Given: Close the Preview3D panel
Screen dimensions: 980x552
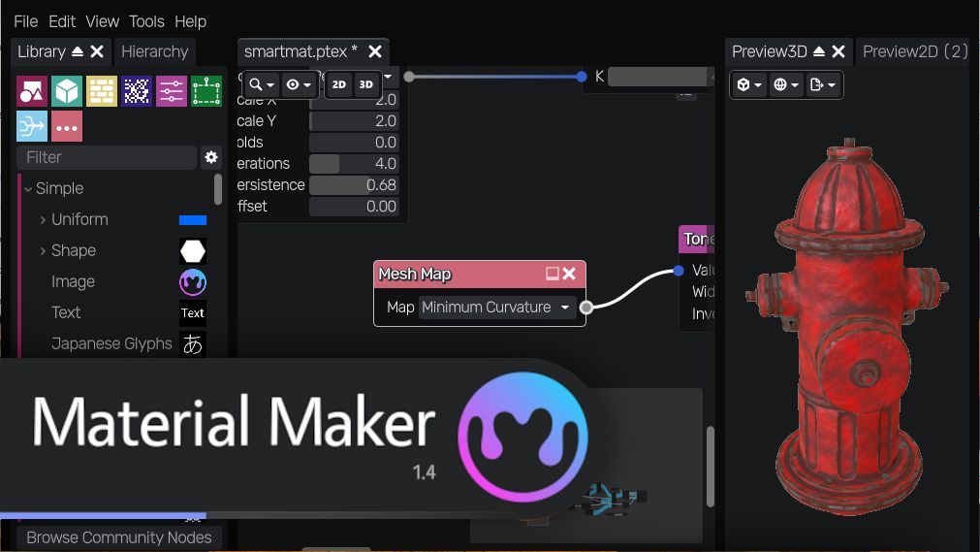Looking at the screenshot, I should point(838,51).
